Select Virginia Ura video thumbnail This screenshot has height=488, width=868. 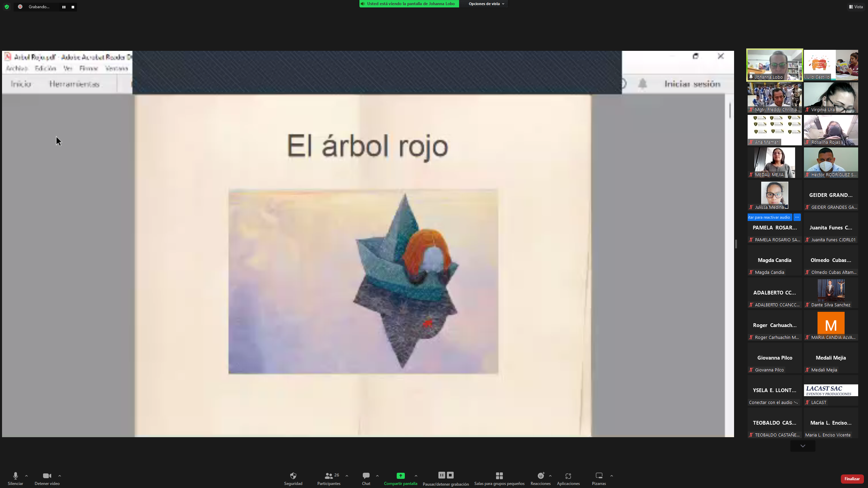point(831,98)
